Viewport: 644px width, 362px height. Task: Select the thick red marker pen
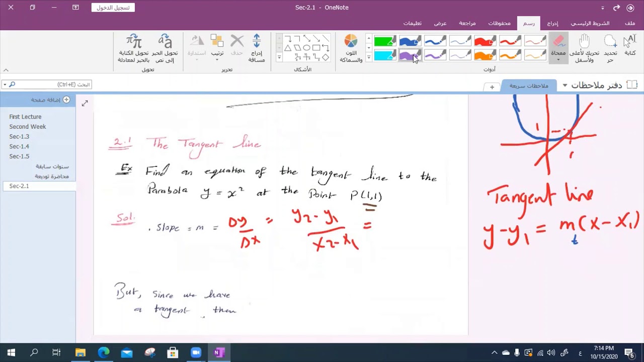[485, 41]
